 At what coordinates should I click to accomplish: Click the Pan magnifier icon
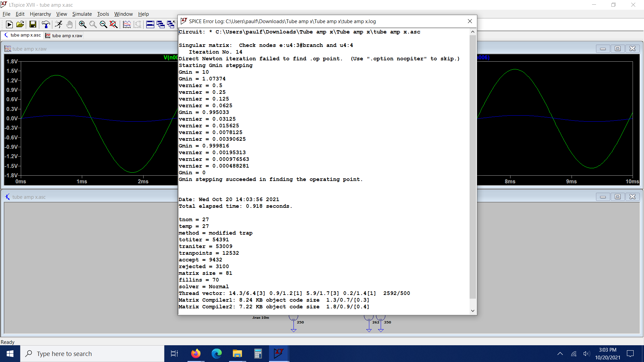[x=93, y=24]
